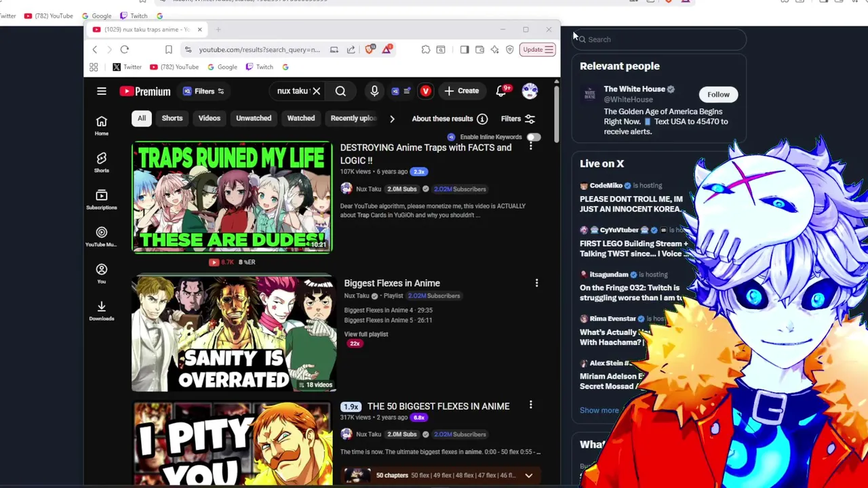The width and height of the screenshot is (868, 488).
Task: Open Downloads in YouTube sidebar
Action: click(x=101, y=311)
